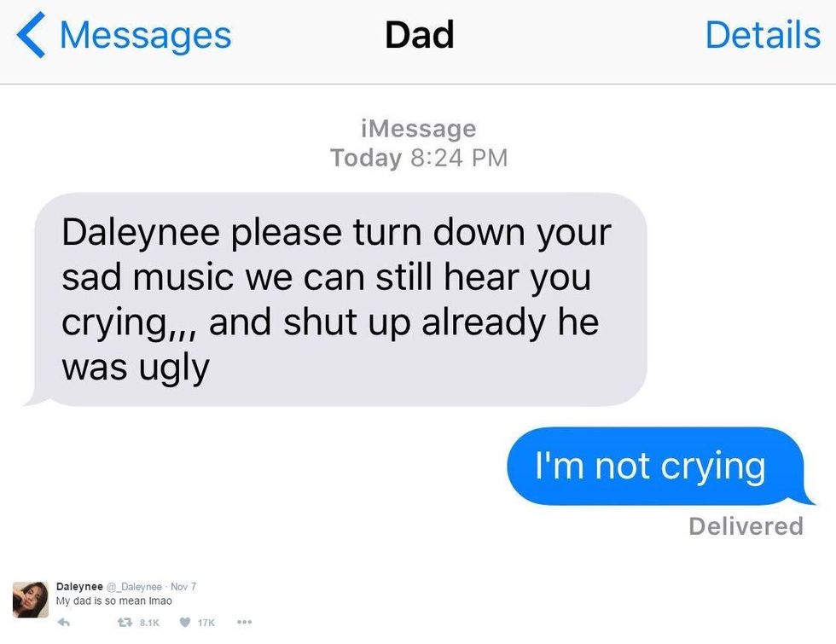Click the reply arrow icon under tweet
The width and height of the screenshot is (836, 644).
[x=63, y=622]
